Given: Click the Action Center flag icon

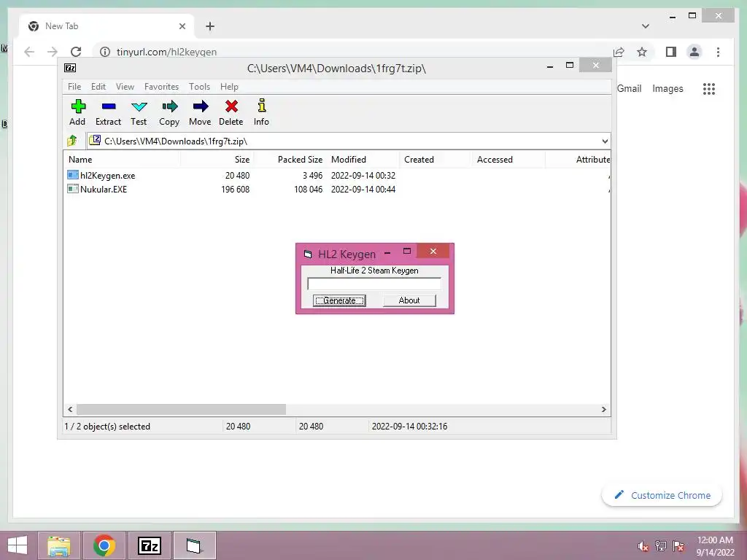Looking at the screenshot, I should 678,546.
